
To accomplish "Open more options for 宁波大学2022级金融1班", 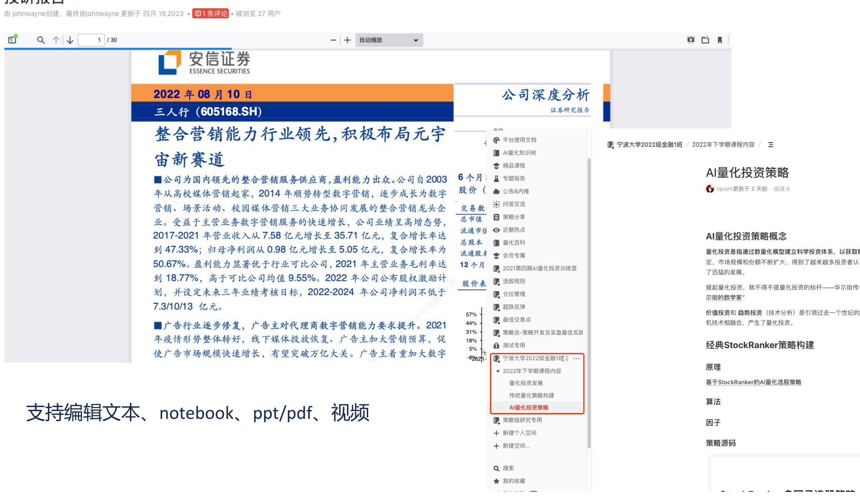I will 576,358.
